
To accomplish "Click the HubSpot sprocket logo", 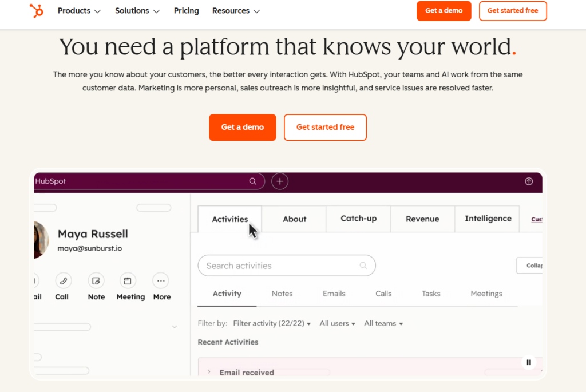I will click(x=37, y=11).
